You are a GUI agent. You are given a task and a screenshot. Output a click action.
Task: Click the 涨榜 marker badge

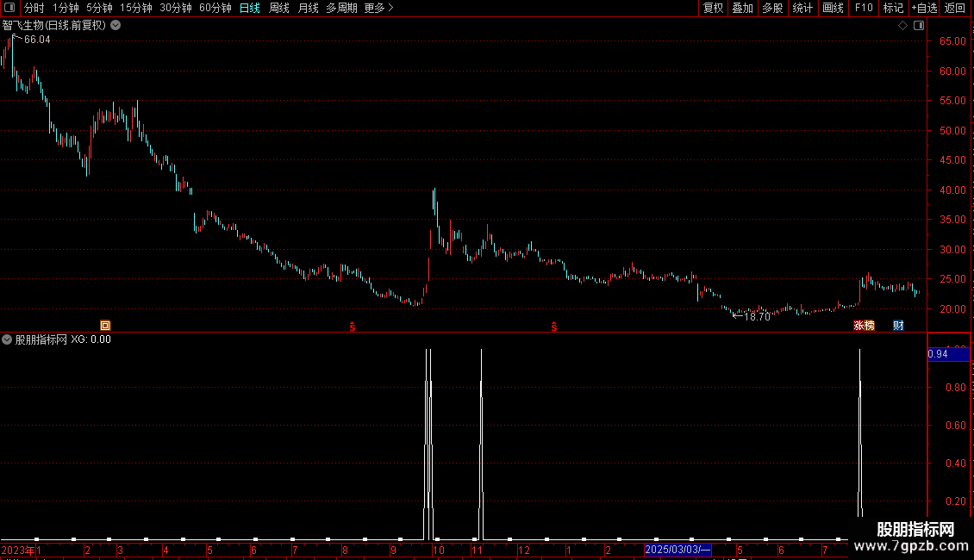864,326
